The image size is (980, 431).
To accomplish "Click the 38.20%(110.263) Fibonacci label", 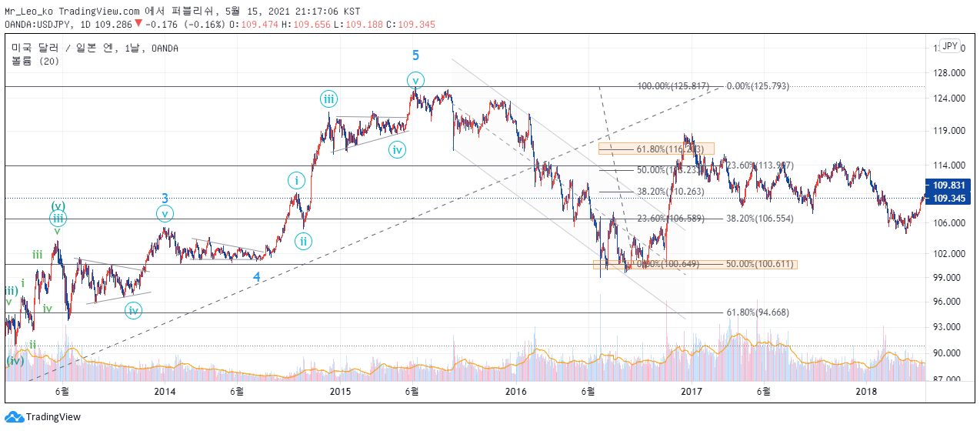I will 672,192.
